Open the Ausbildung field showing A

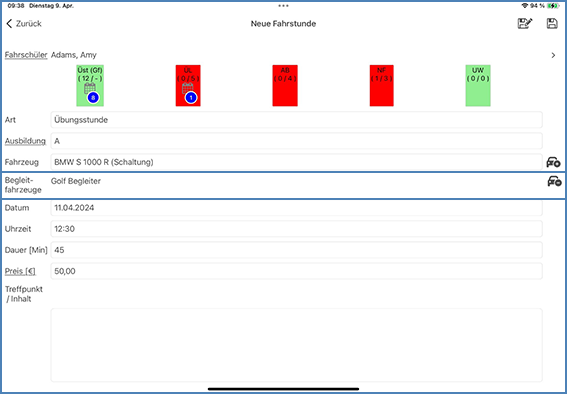[x=296, y=141]
